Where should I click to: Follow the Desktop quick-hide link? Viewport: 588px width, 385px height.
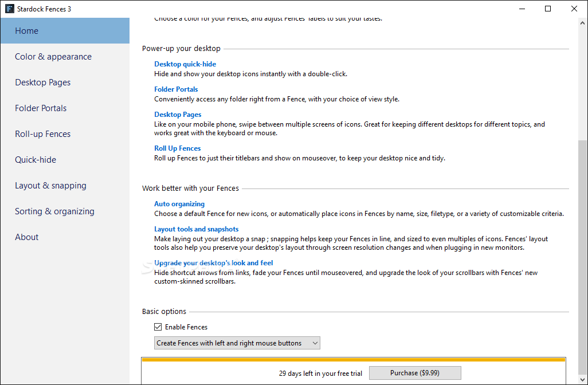coord(185,64)
